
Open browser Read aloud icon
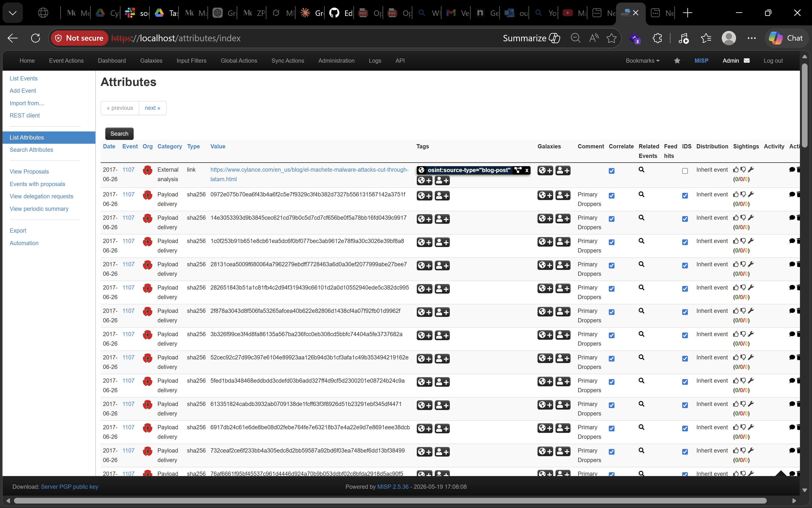(594, 38)
